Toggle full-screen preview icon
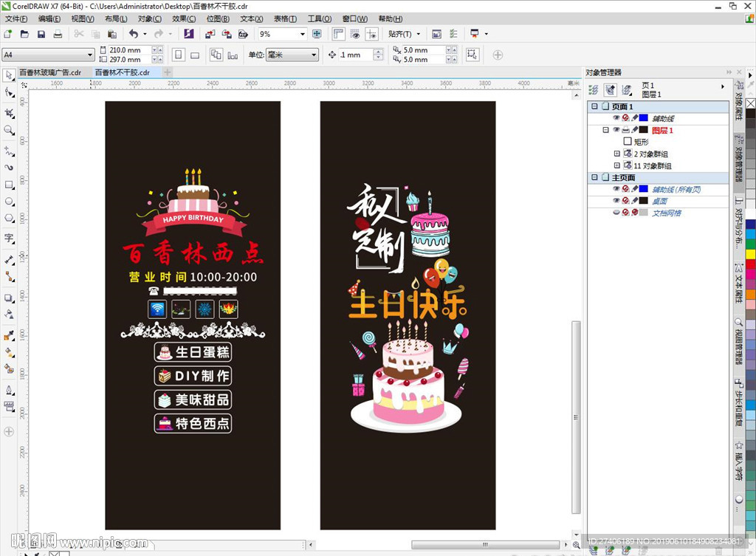Screen dimensions: 756x556 [x=317, y=34]
